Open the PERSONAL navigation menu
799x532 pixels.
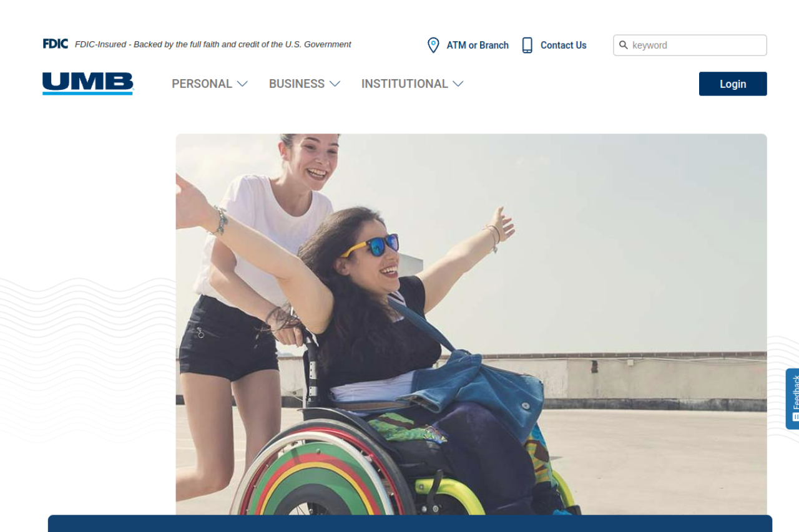[210, 84]
